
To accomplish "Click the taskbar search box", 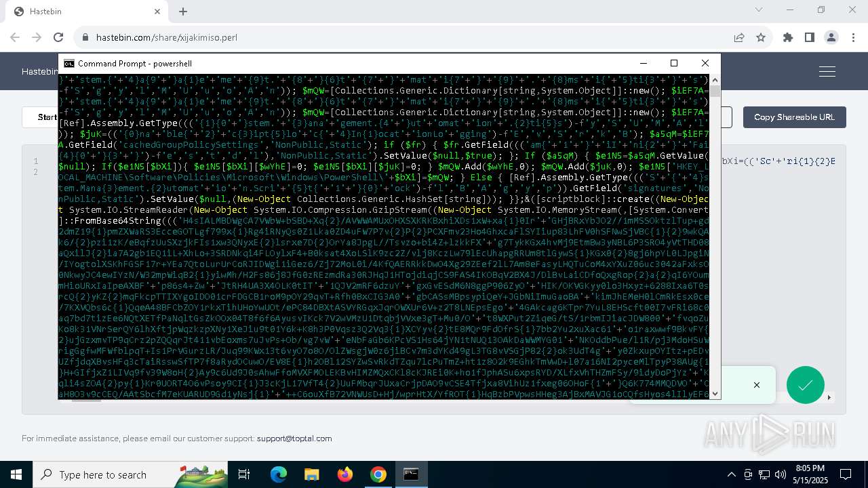I will pyautogui.click(x=129, y=474).
